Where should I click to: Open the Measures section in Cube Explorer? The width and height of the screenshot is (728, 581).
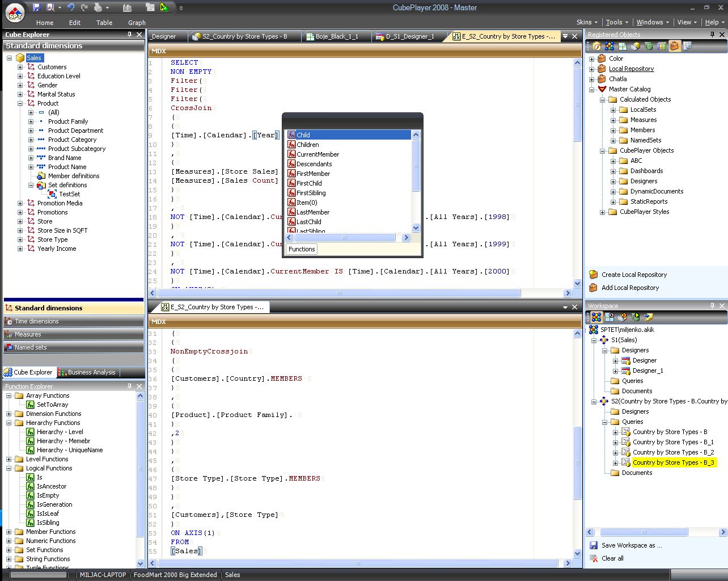point(74,334)
